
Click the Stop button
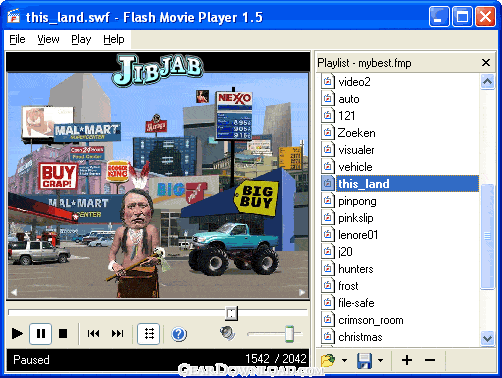63,334
